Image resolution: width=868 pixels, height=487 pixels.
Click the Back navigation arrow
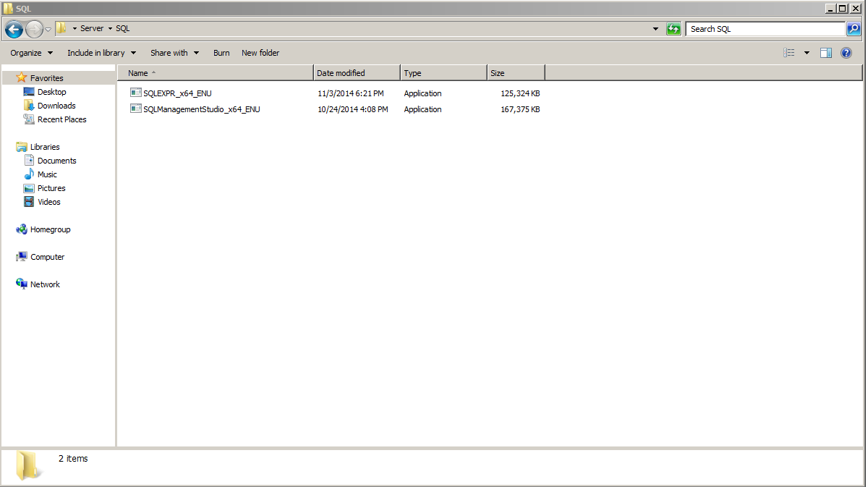tap(14, 30)
